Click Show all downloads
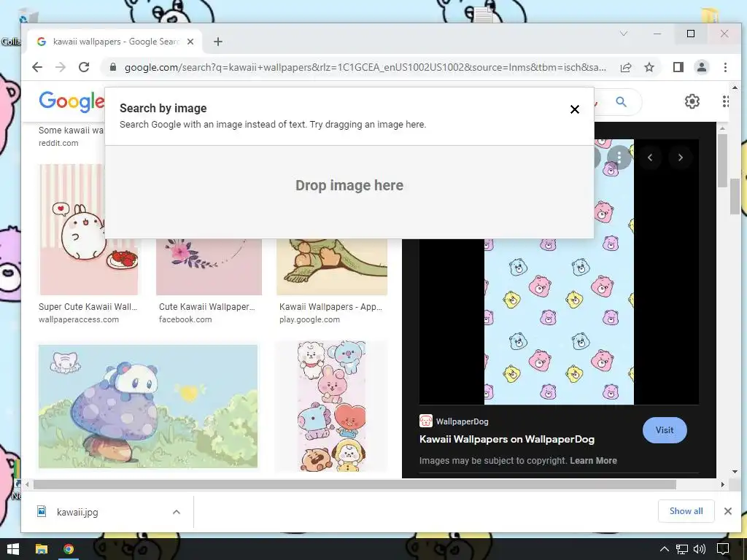 pos(686,511)
